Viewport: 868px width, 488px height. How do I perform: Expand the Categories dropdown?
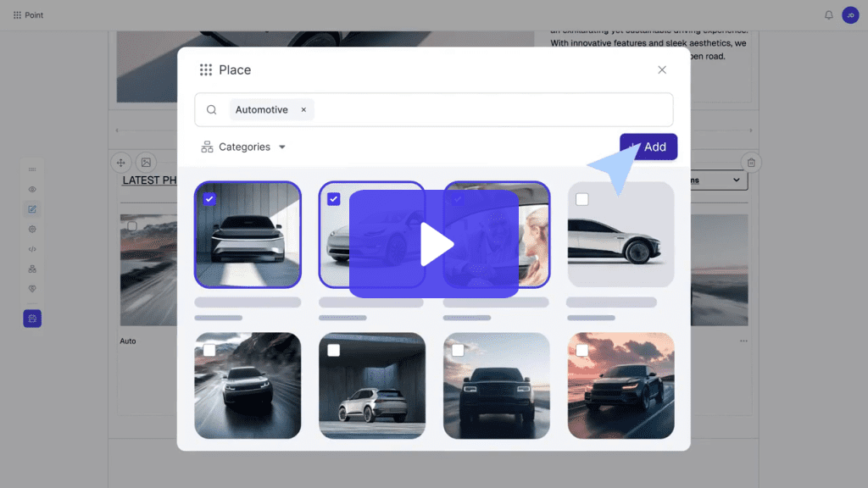[244, 147]
